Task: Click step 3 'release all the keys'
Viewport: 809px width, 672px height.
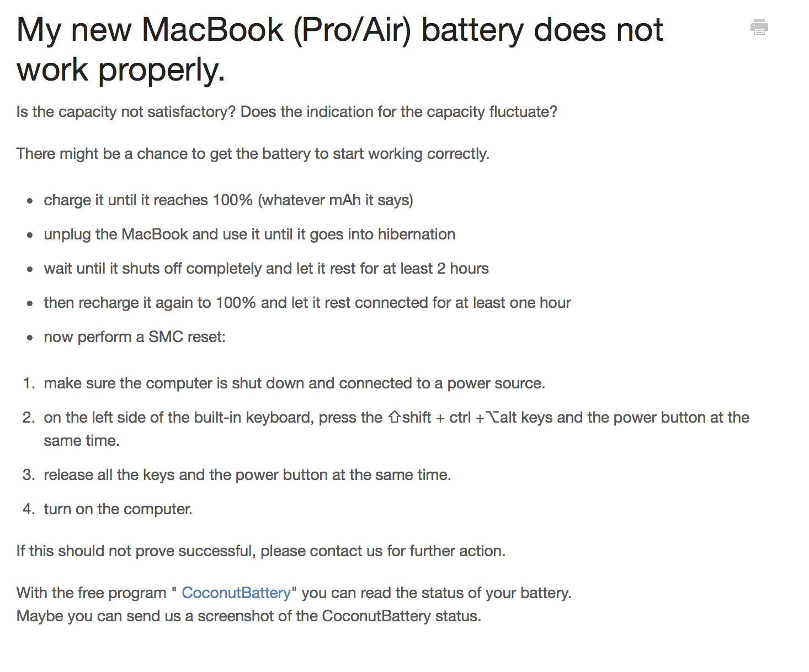Action: coord(248,474)
